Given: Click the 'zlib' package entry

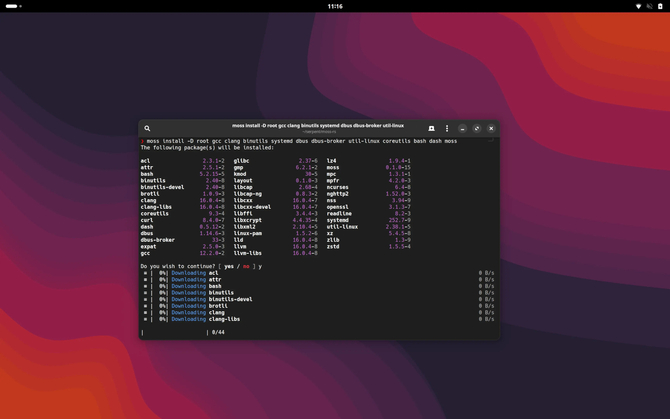Looking at the screenshot, I should 333,240.
